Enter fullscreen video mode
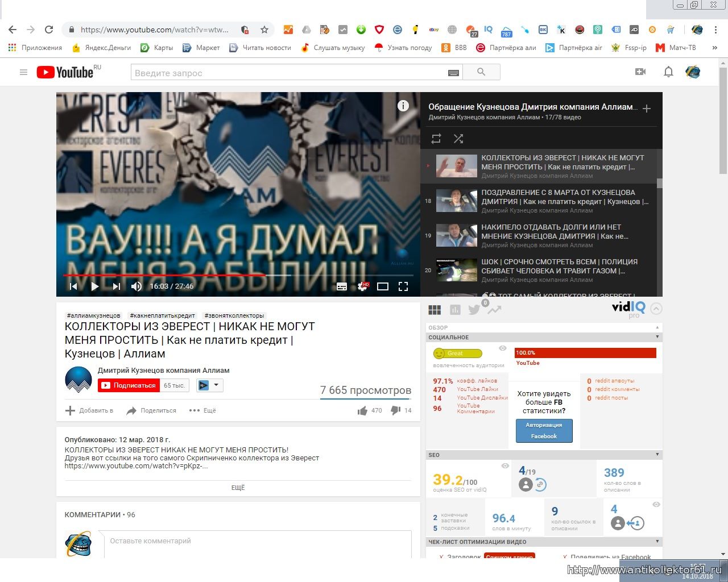Image resolution: width=728 pixels, height=582 pixels. tap(403, 286)
